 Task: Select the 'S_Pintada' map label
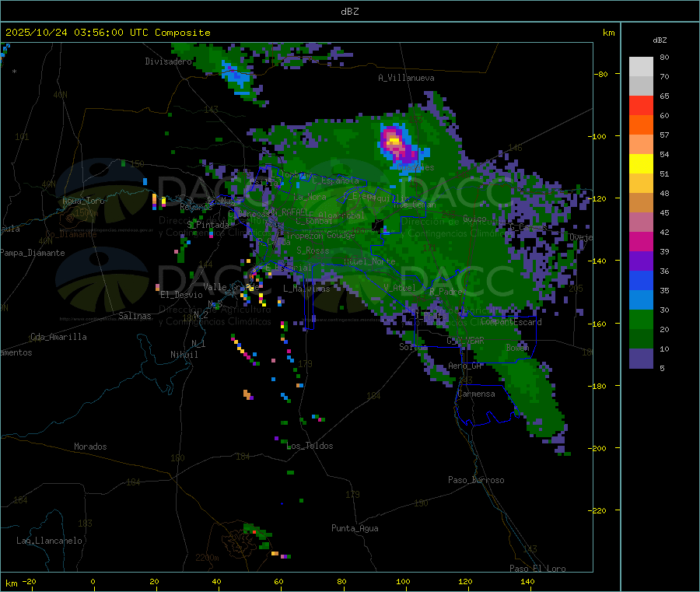point(208,225)
